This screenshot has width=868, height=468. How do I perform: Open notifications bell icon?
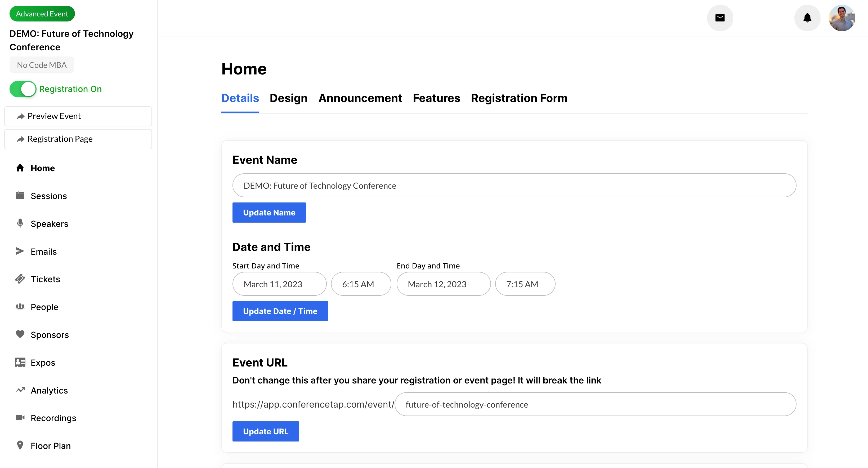point(807,18)
